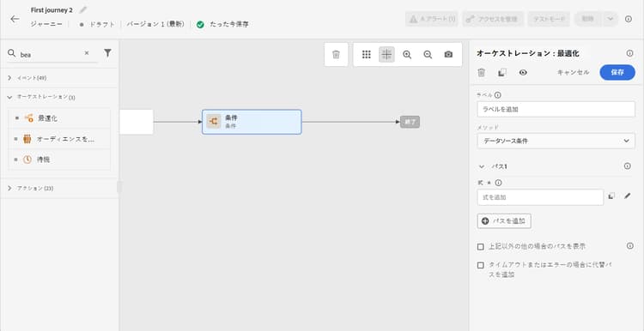
Task: Click the 終了 end node on canvas
Action: pyautogui.click(x=410, y=122)
